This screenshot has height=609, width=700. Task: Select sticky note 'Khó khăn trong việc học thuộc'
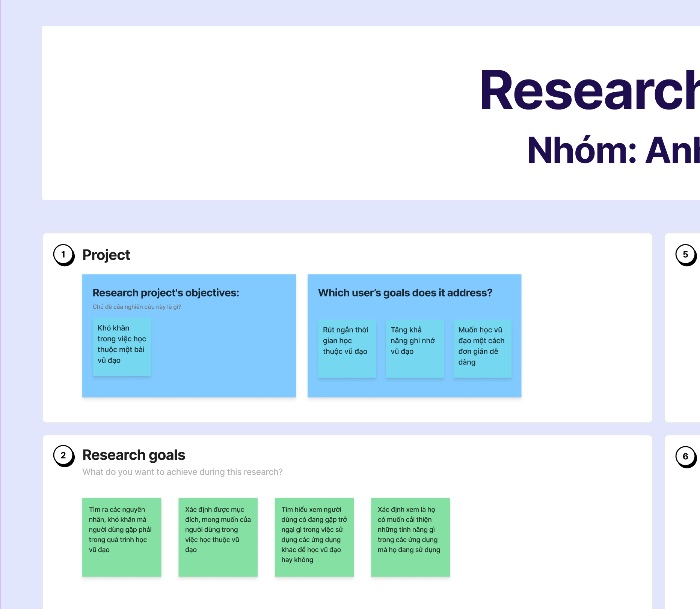click(121, 347)
